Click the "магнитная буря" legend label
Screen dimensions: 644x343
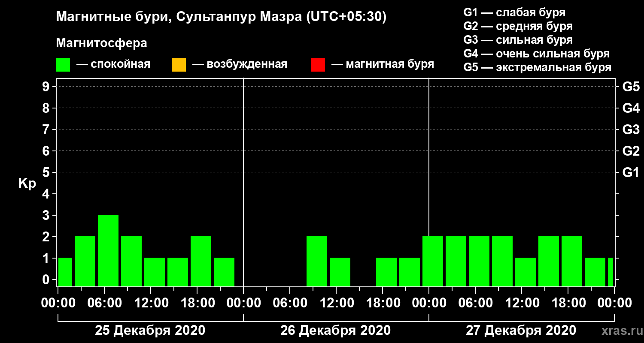(390, 65)
